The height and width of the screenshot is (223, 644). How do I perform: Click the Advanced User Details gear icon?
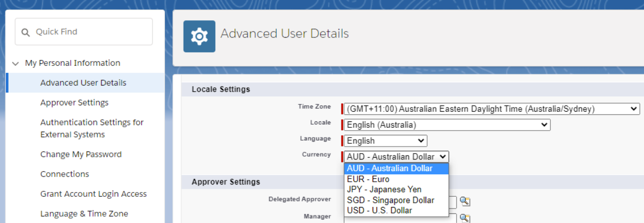199,36
